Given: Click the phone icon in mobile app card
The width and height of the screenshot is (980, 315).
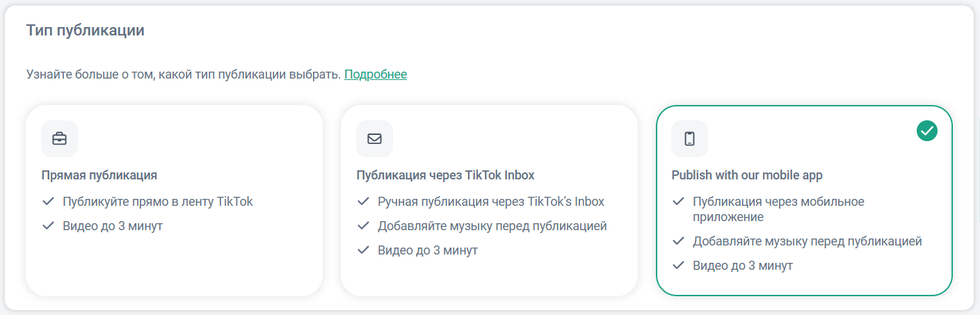Looking at the screenshot, I should pyautogui.click(x=689, y=138).
